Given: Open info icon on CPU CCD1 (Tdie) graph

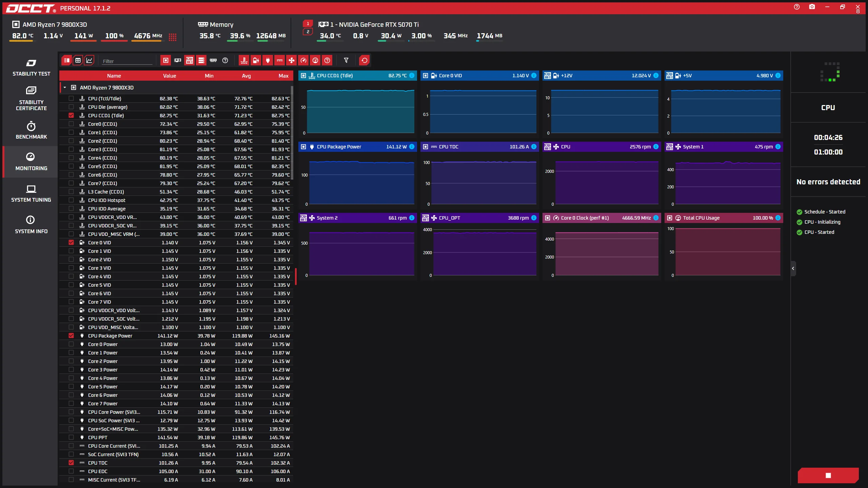Looking at the screenshot, I should [x=412, y=76].
